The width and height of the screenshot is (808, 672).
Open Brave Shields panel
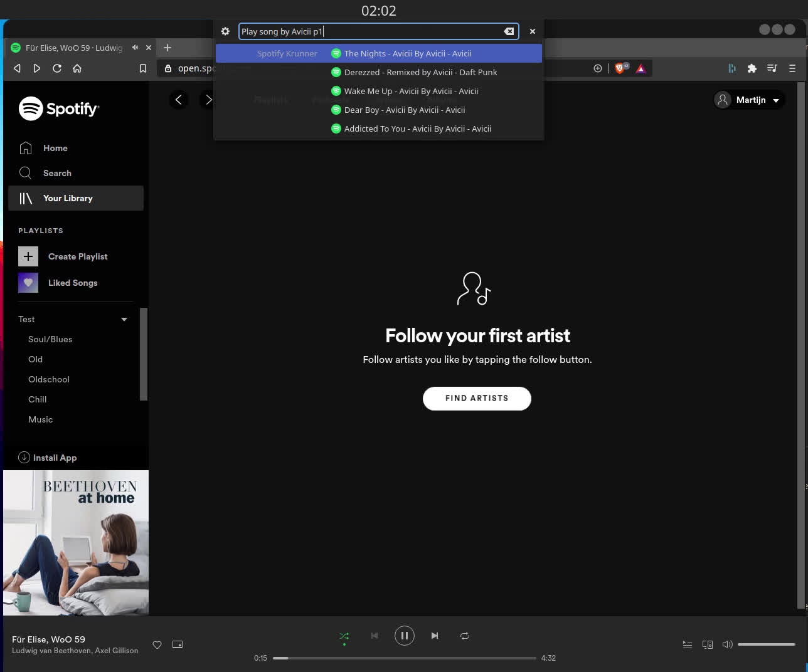620,68
